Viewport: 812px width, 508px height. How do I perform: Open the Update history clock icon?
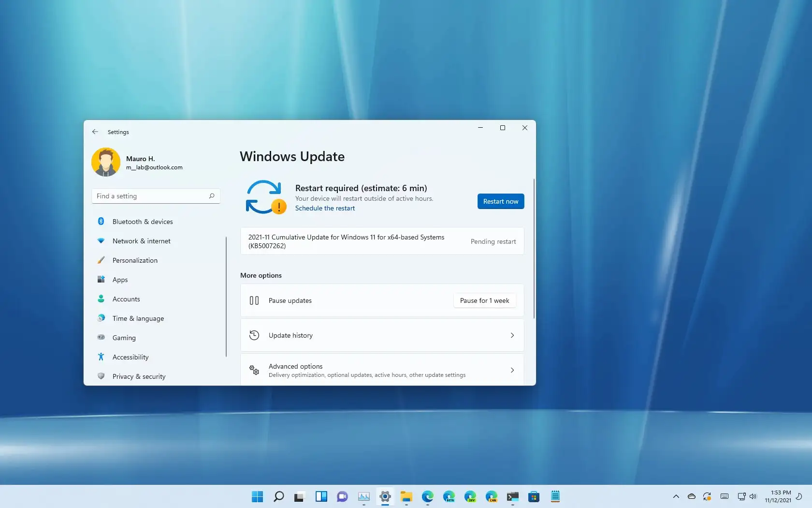[x=255, y=335]
